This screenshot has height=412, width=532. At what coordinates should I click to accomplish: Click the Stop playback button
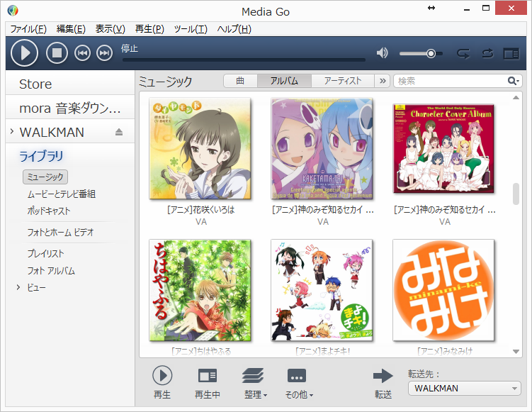(57, 53)
